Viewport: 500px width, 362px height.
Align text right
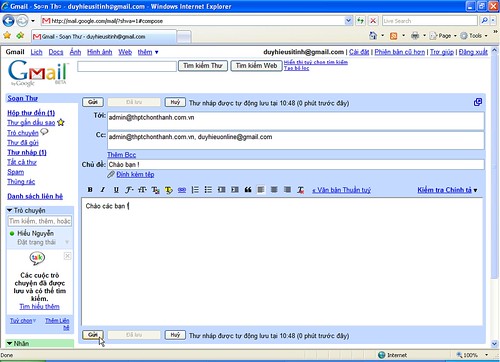(x=287, y=190)
